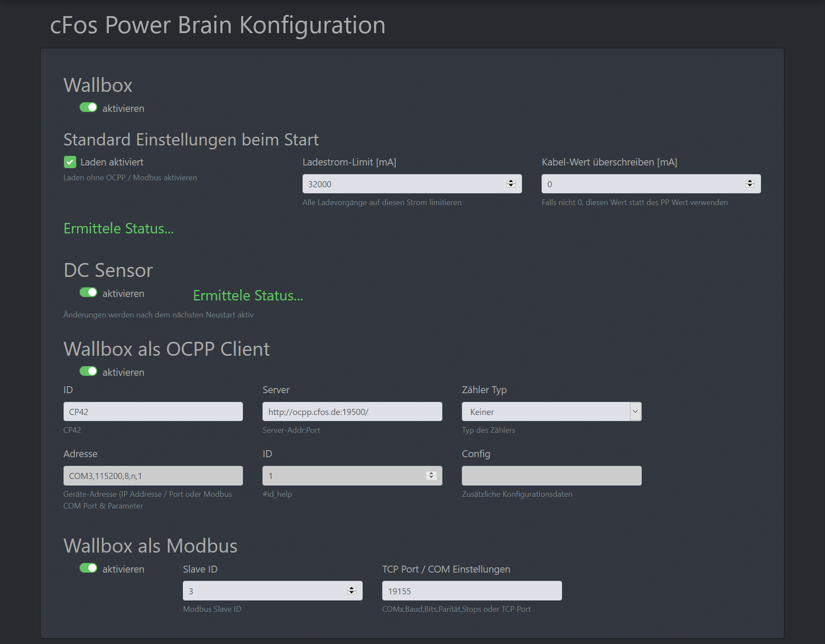This screenshot has width=825, height=644.
Task: Disable the OCPP Client aktivieren switch
Action: [88, 371]
